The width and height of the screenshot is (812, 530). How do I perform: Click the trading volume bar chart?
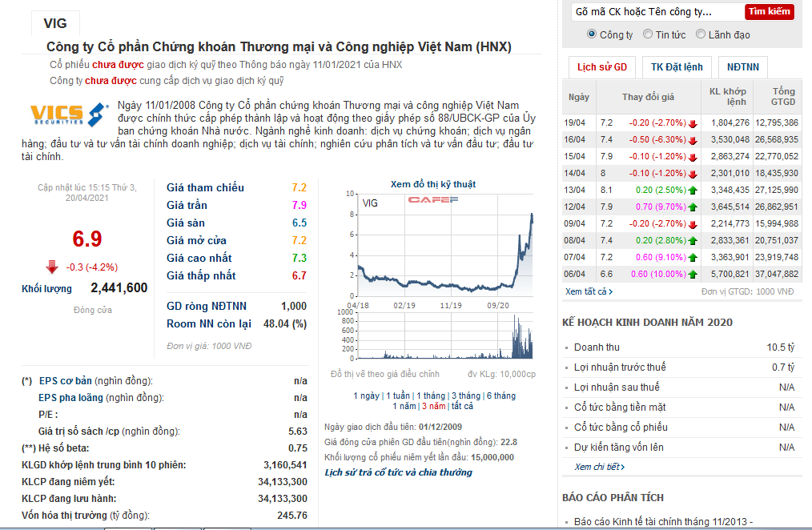click(x=445, y=335)
